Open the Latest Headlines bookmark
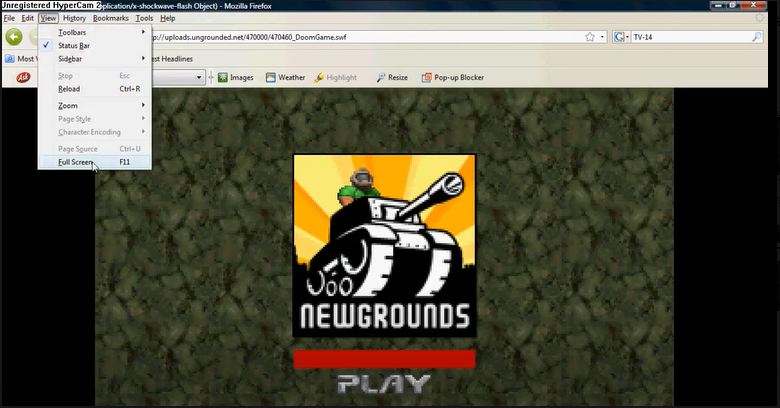Image resolution: width=780 pixels, height=408 pixels. (x=172, y=59)
